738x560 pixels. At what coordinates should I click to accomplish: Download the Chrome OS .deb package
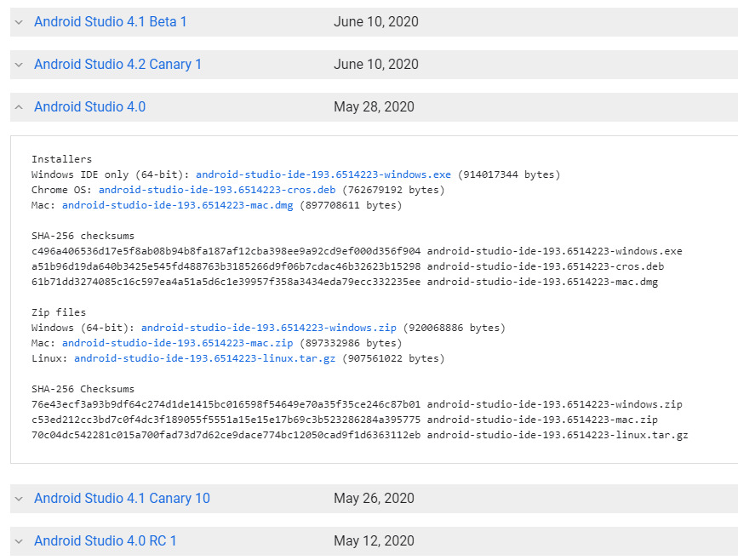pos(233,189)
